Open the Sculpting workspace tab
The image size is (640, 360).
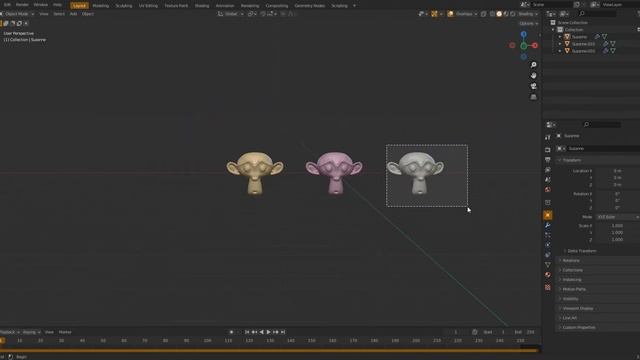pos(124,6)
